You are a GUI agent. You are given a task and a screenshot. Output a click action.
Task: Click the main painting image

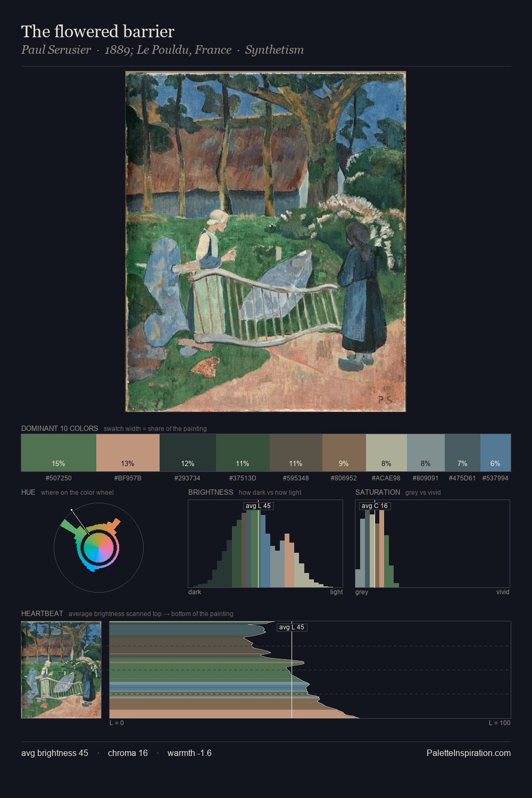tap(265, 242)
